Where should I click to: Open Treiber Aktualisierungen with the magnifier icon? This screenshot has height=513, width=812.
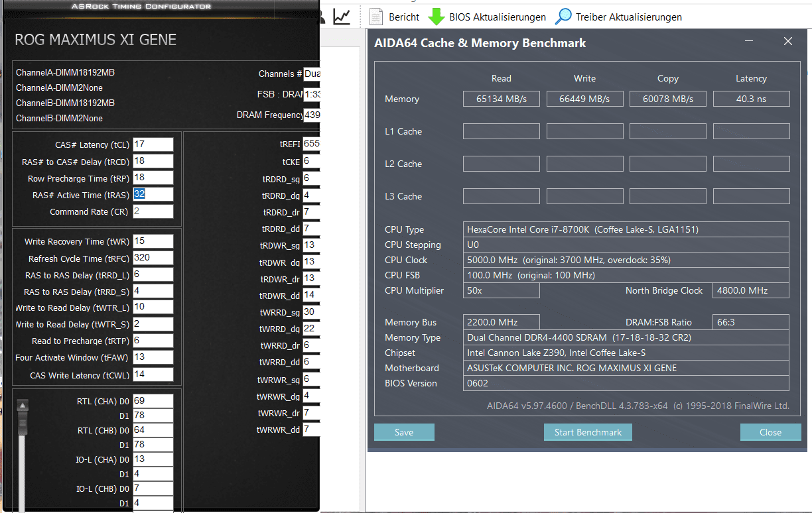618,17
